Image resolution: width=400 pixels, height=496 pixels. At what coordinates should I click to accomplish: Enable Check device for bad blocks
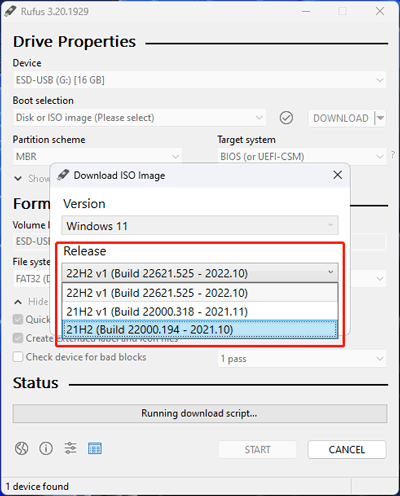coord(17,357)
